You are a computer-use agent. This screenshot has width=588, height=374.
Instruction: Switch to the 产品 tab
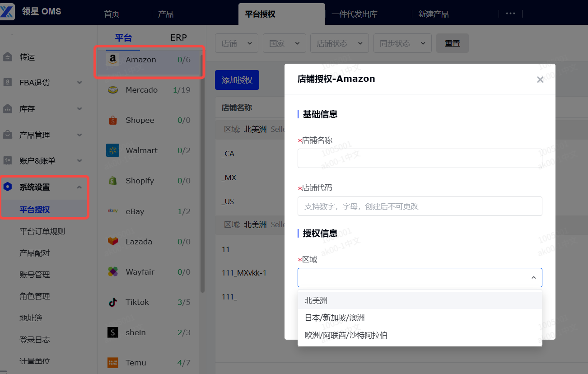(166, 14)
